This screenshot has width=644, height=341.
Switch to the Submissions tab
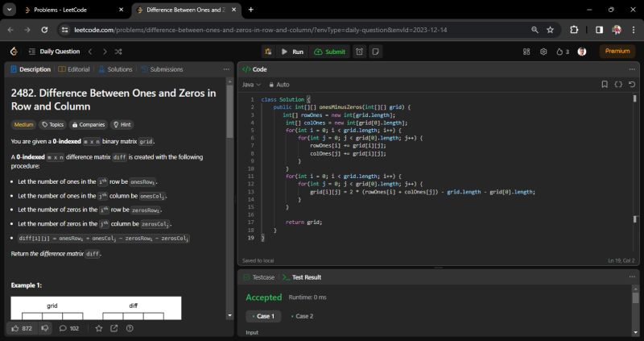(x=162, y=69)
